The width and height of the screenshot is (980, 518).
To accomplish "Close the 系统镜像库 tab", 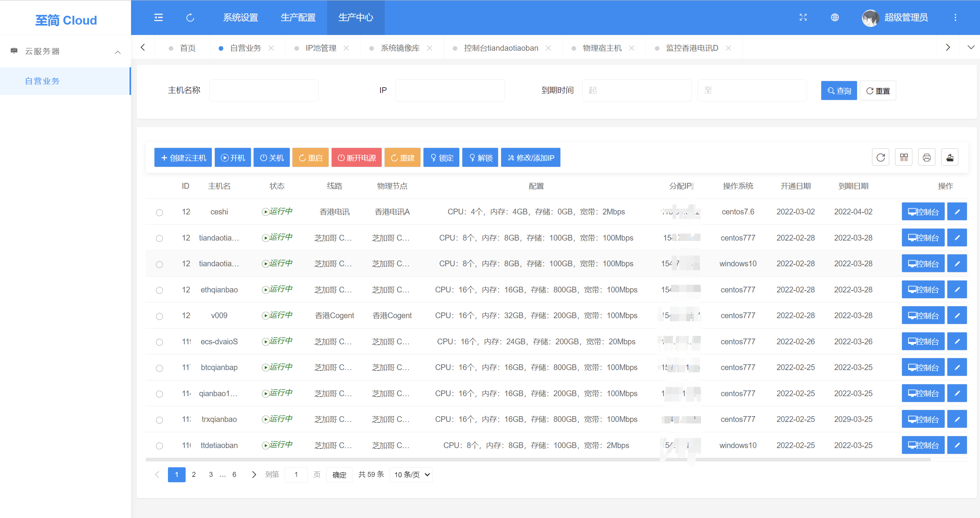I will [430, 48].
